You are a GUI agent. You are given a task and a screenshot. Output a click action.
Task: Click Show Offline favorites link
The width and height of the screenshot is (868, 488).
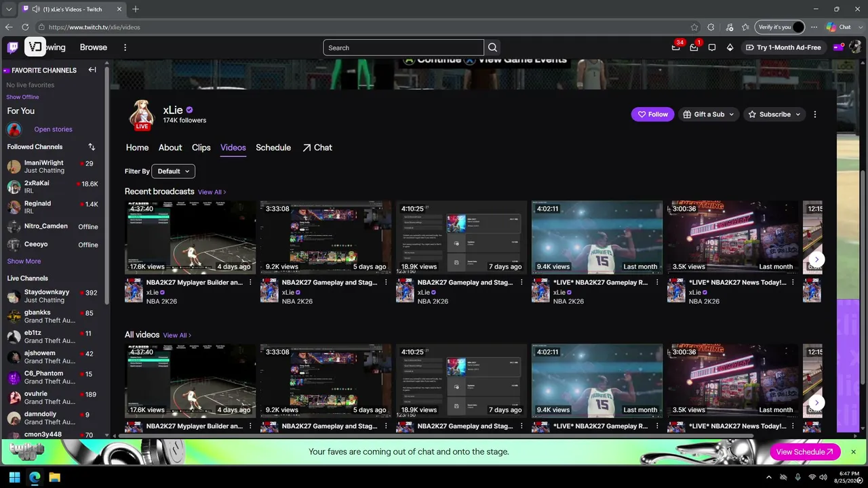tap(22, 97)
